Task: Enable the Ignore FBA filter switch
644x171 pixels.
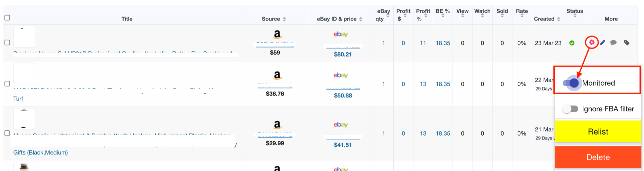Action: 570,109
